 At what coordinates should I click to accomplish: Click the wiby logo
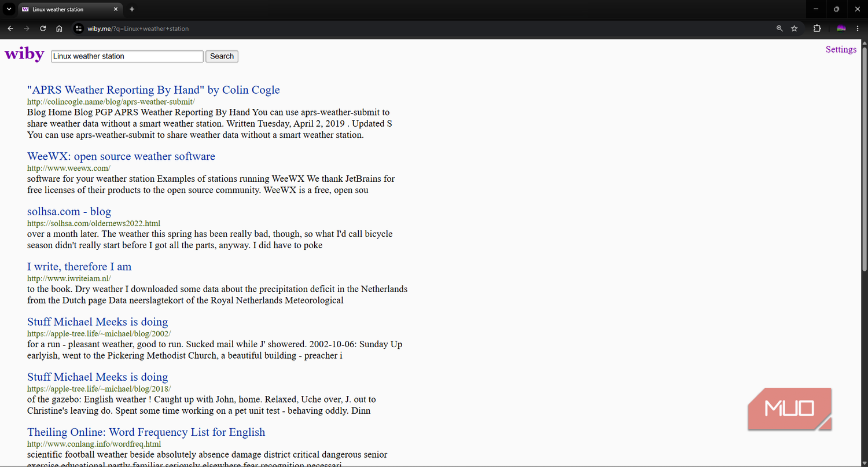click(x=24, y=54)
